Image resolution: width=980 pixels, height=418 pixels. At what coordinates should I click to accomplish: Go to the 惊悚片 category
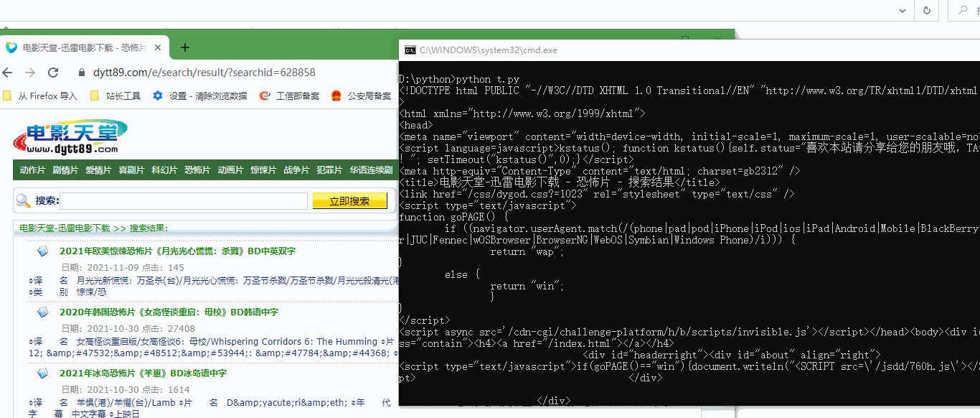264,170
